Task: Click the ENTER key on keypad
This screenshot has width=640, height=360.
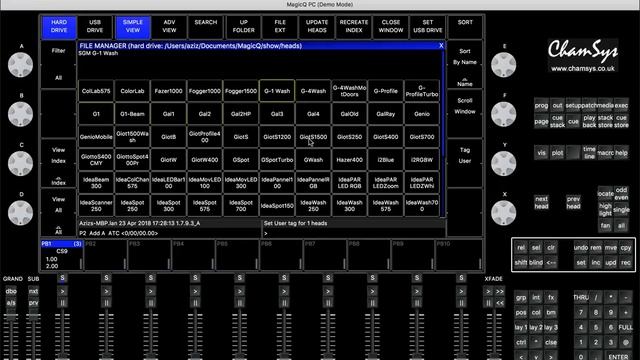Action: pyautogui.click(x=618, y=356)
